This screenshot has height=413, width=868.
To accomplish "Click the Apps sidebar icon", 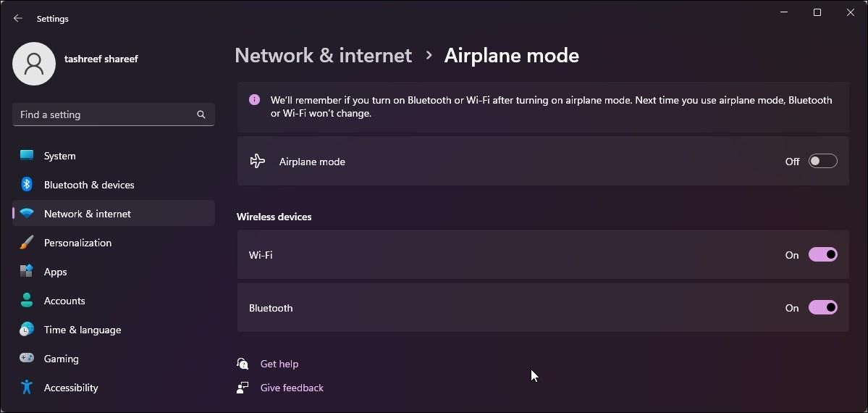I will pos(27,272).
